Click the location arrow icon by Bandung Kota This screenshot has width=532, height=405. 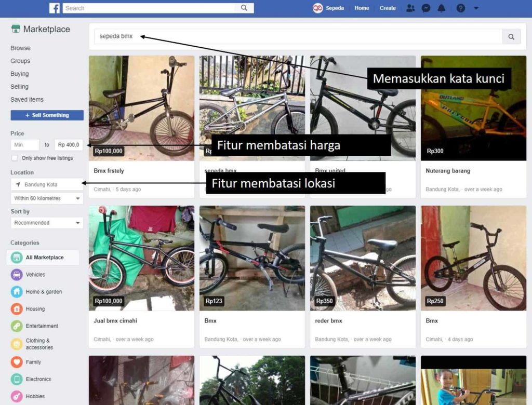pyautogui.click(x=18, y=184)
